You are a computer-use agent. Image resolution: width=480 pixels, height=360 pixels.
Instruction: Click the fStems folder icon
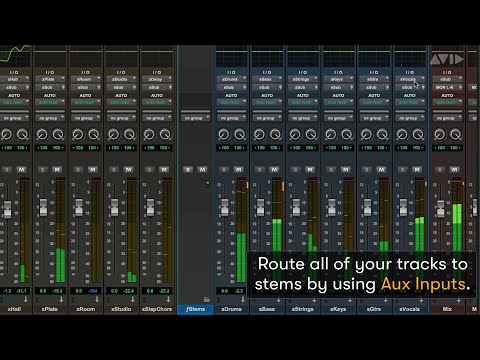(207, 299)
